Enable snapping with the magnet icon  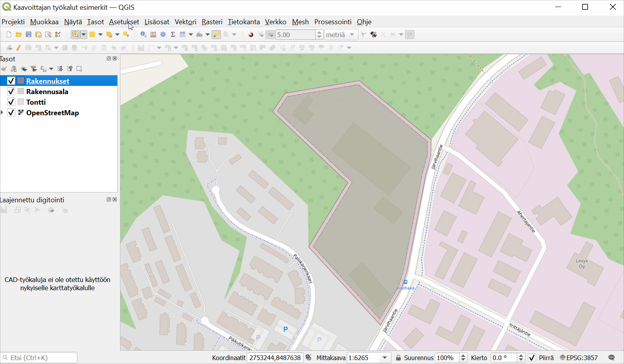click(251, 35)
